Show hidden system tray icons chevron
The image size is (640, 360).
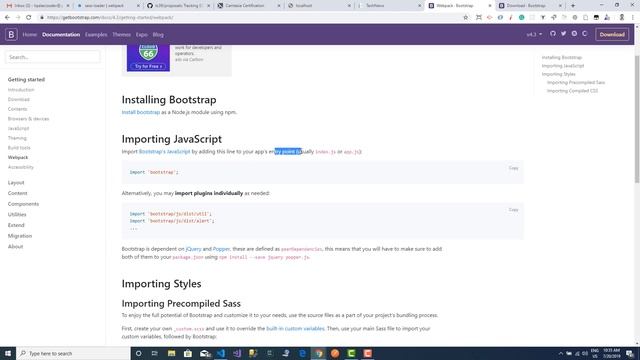(560, 353)
